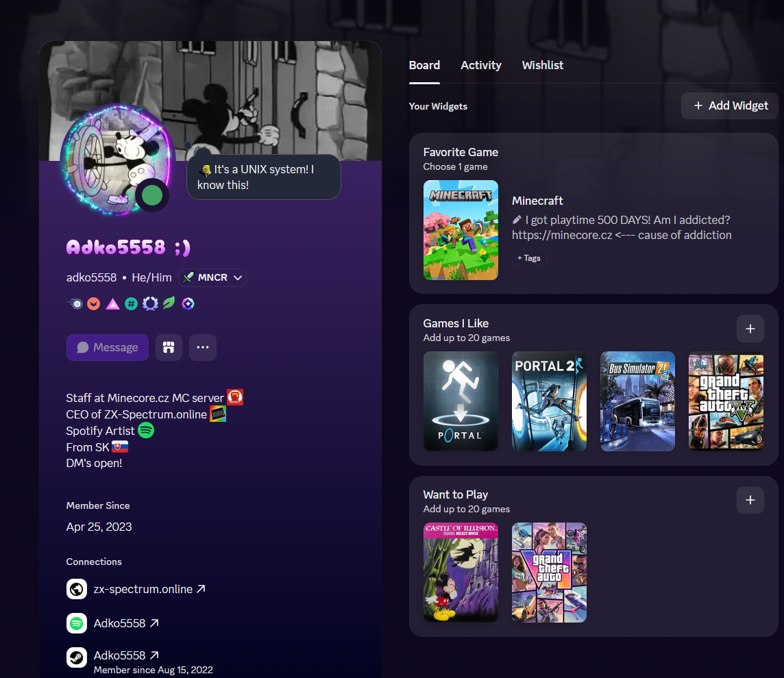Select the Portal game cover
The image size is (784, 678).
coord(461,401)
